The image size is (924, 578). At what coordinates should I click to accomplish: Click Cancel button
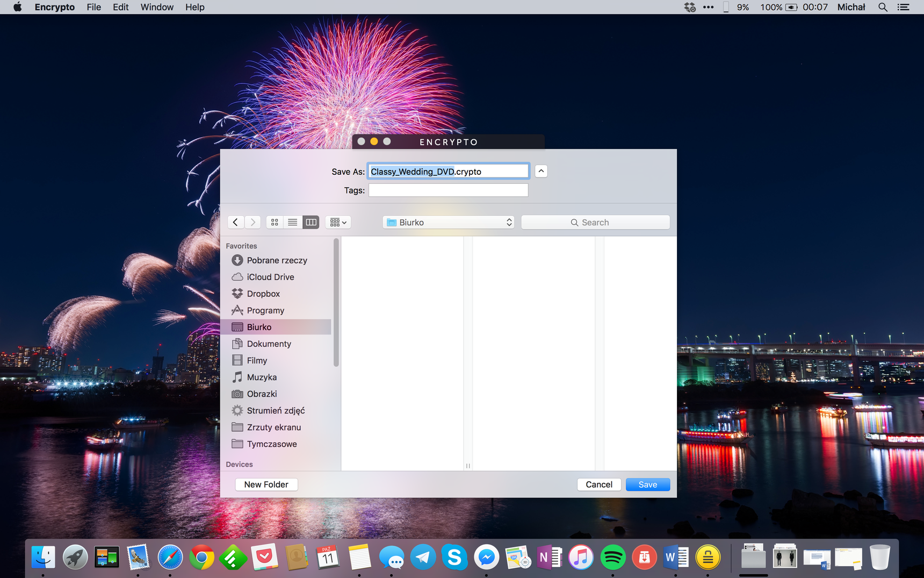[x=599, y=484]
